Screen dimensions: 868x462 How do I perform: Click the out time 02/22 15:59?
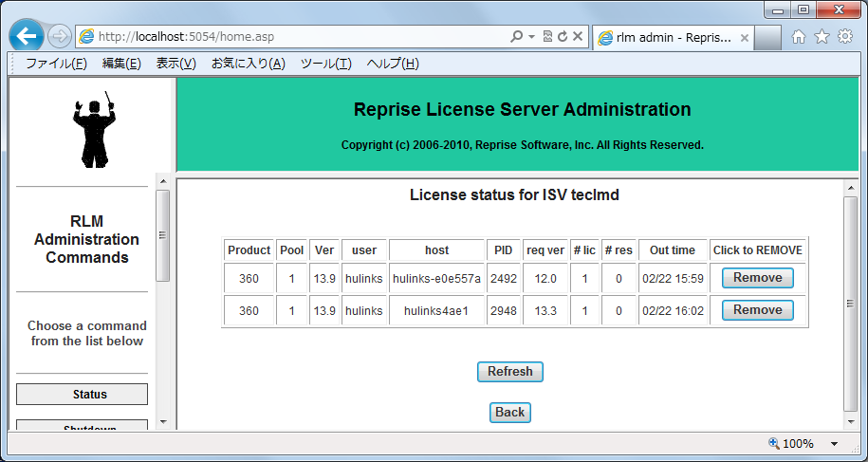(673, 279)
